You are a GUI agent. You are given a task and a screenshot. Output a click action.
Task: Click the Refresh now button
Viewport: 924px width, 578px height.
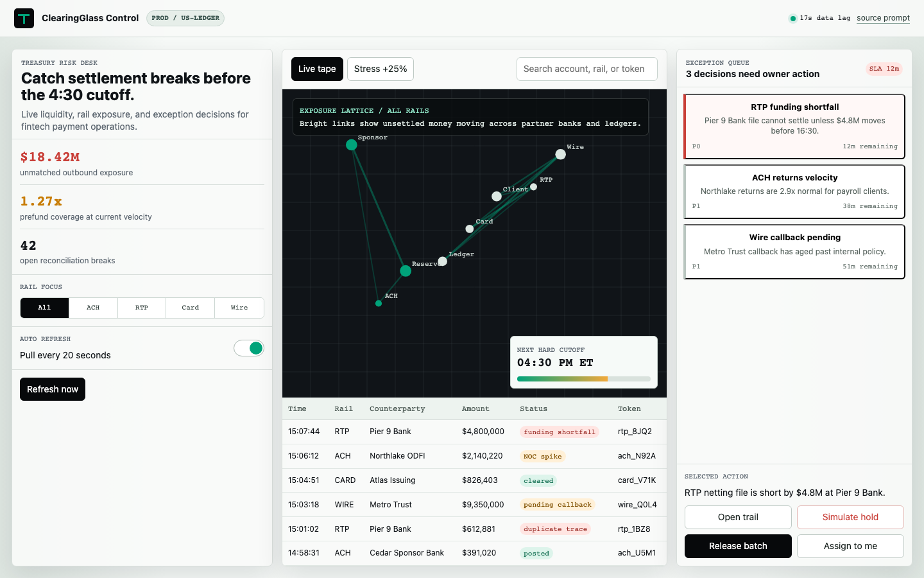[x=53, y=389]
